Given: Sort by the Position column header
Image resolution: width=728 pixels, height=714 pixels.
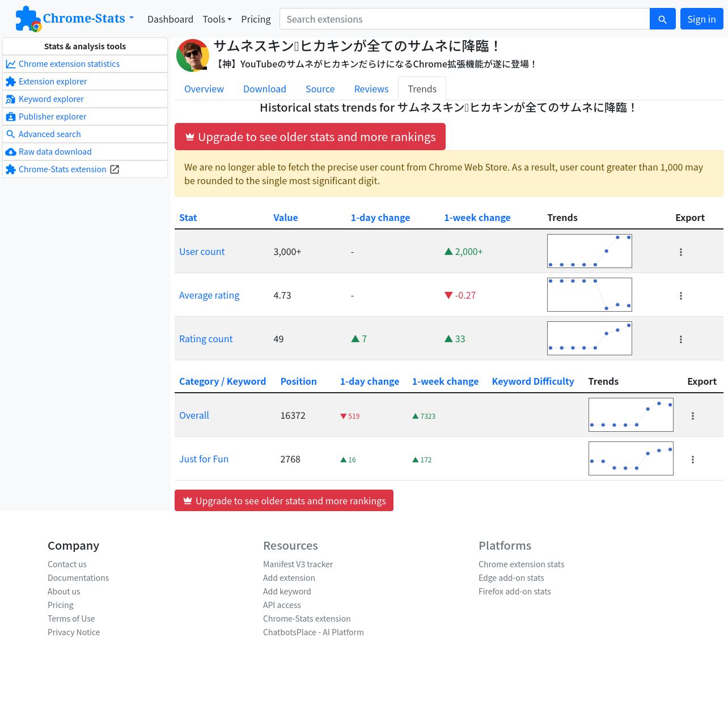Looking at the screenshot, I should click(299, 381).
